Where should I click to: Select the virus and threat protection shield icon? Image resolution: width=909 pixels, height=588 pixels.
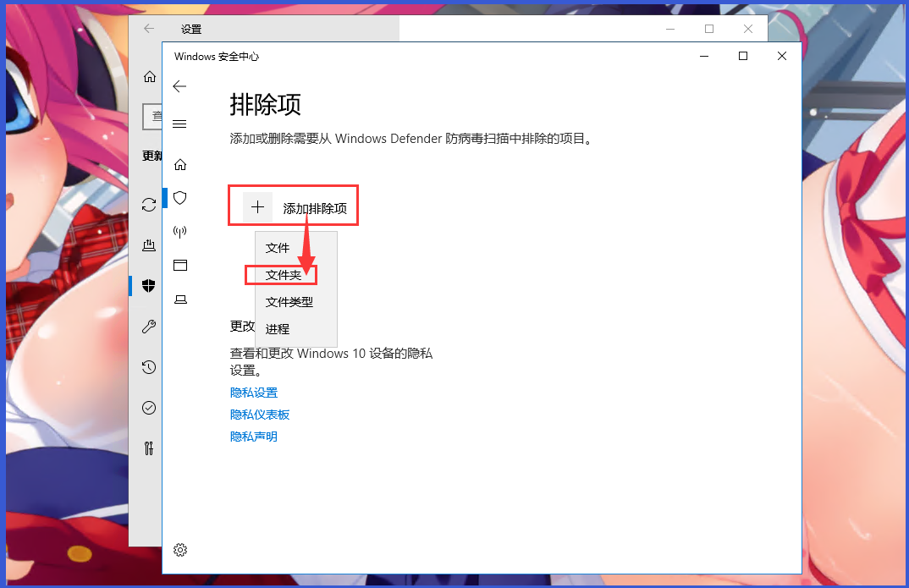(179, 197)
